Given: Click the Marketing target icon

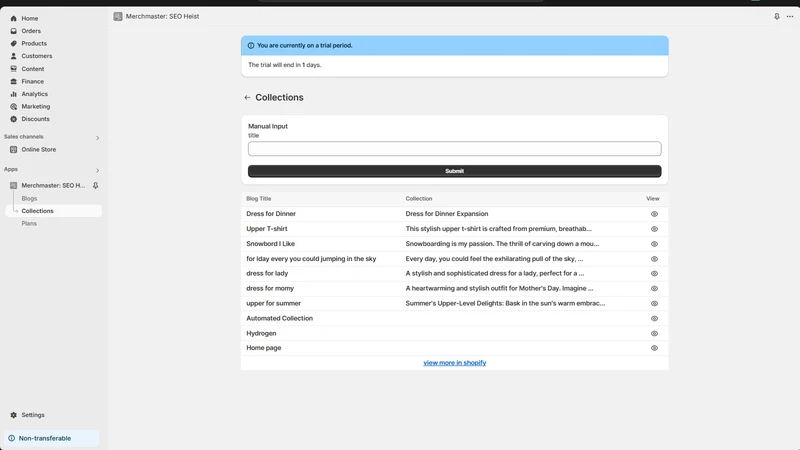Looking at the screenshot, I should [x=14, y=107].
